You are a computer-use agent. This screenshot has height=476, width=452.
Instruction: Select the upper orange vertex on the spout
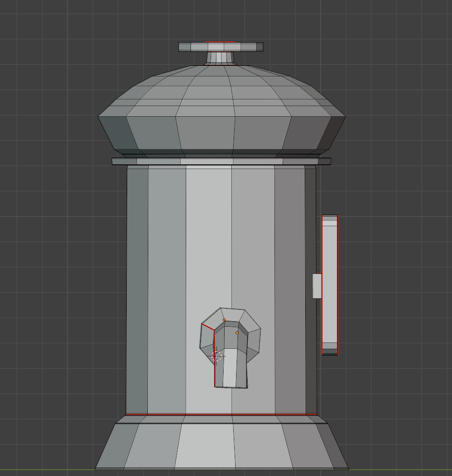click(224, 320)
